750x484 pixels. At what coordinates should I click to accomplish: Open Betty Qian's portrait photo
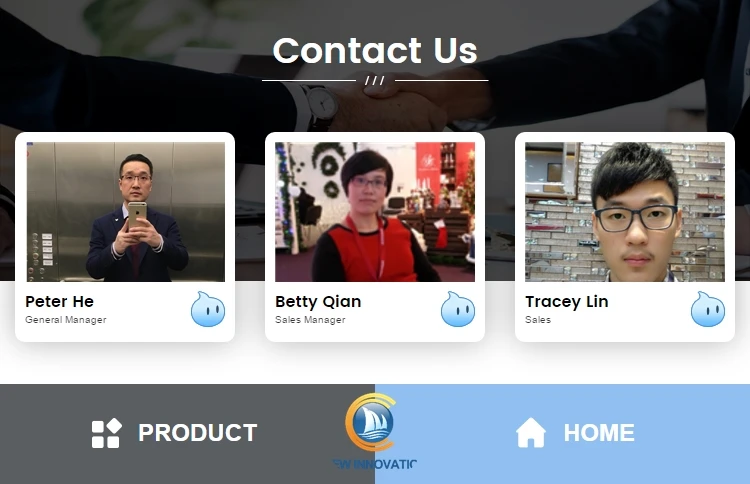[375, 212]
